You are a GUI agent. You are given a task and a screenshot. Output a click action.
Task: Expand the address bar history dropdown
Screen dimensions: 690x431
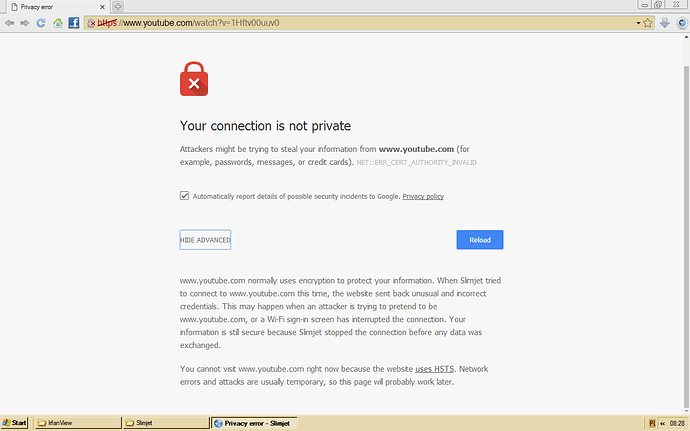[638, 23]
